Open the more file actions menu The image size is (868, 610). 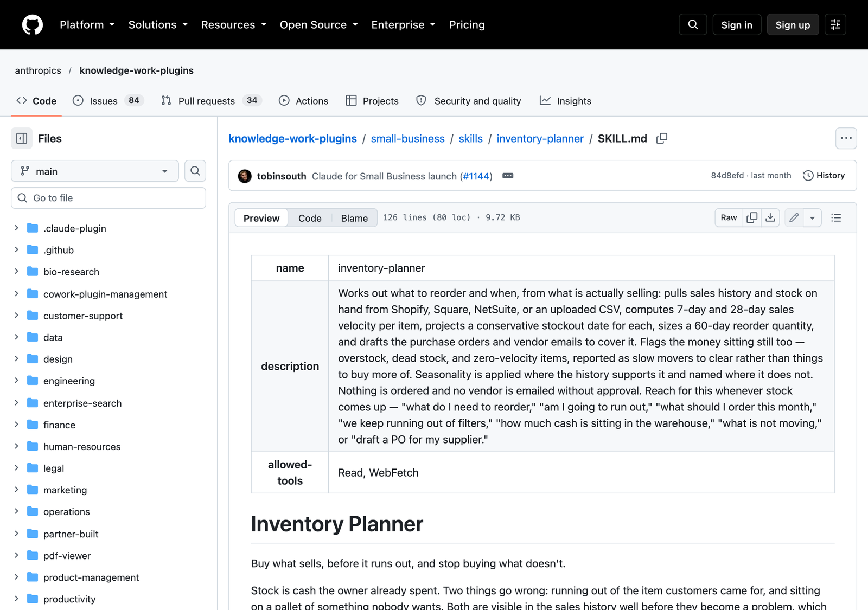coord(846,138)
